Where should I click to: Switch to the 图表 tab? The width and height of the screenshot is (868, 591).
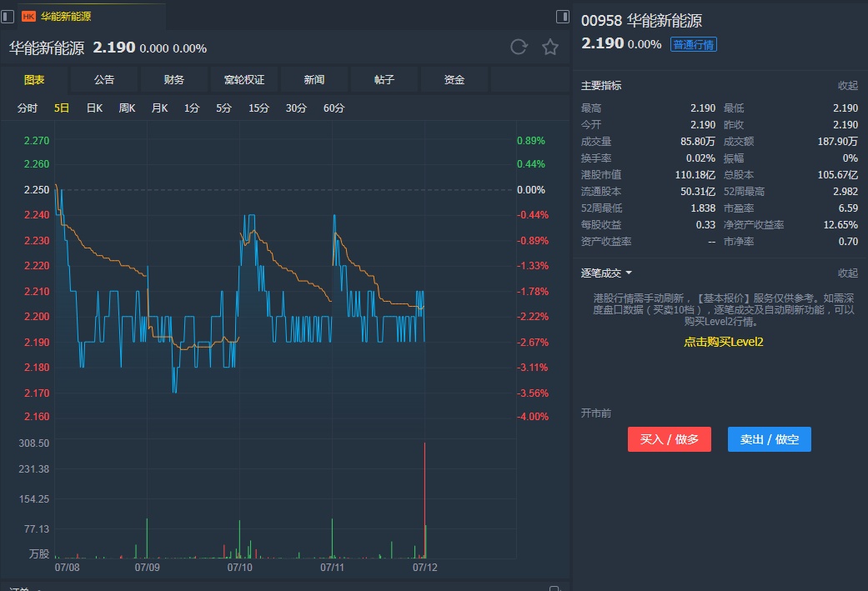(34, 80)
